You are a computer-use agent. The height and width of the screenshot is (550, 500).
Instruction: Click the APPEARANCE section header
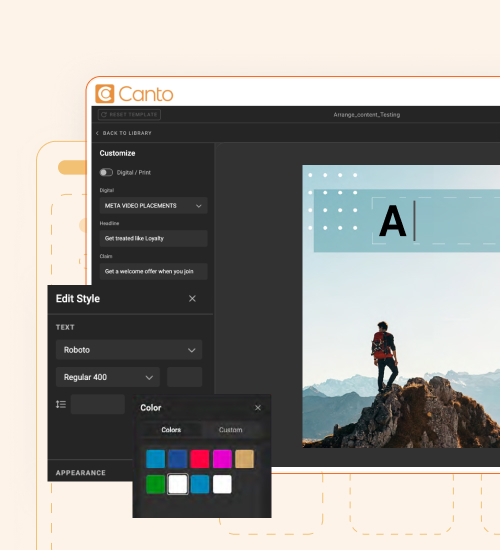click(x=81, y=473)
